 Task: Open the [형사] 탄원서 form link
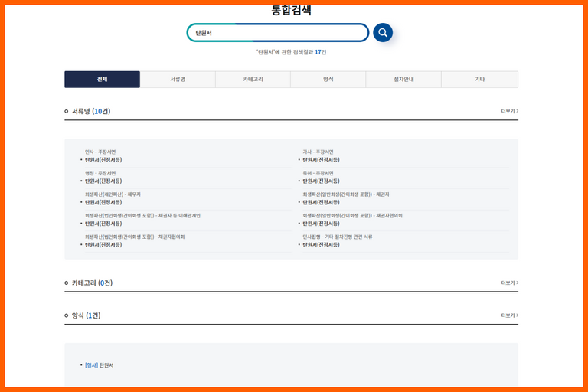99,365
